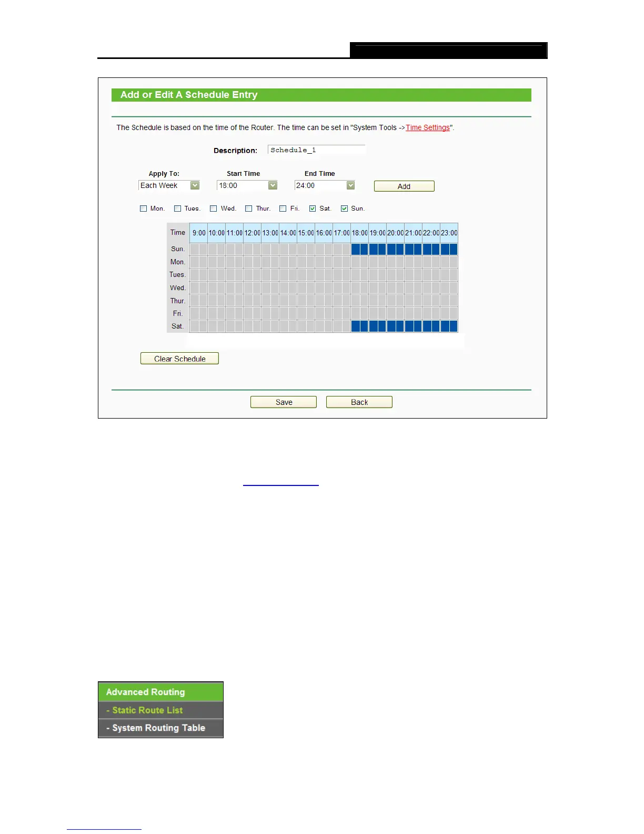Click the Add button
The height and width of the screenshot is (834, 644).
[x=404, y=186]
